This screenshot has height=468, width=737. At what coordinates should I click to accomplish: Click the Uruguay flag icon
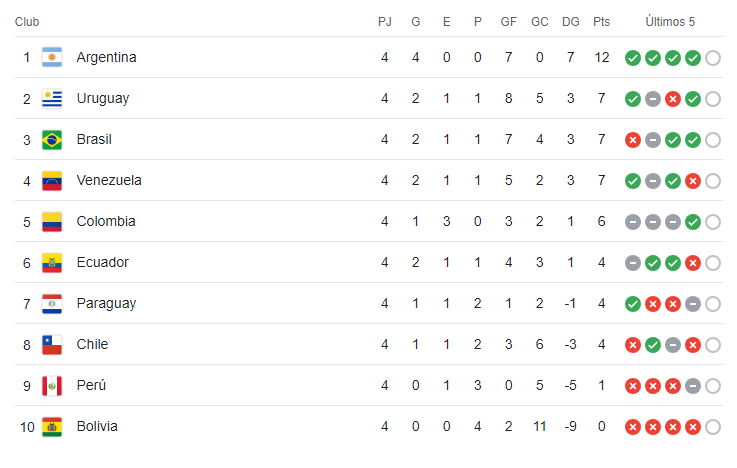tap(52, 99)
